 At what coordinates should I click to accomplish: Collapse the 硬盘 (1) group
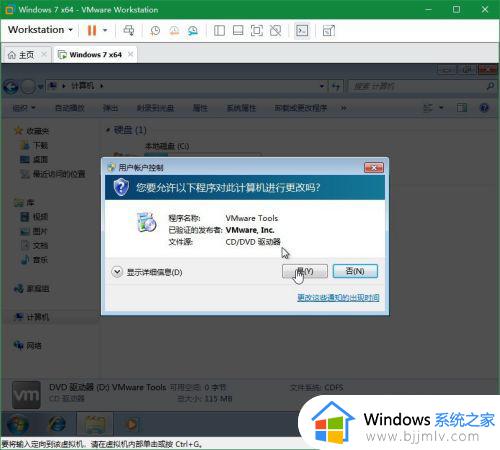pos(108,130)
